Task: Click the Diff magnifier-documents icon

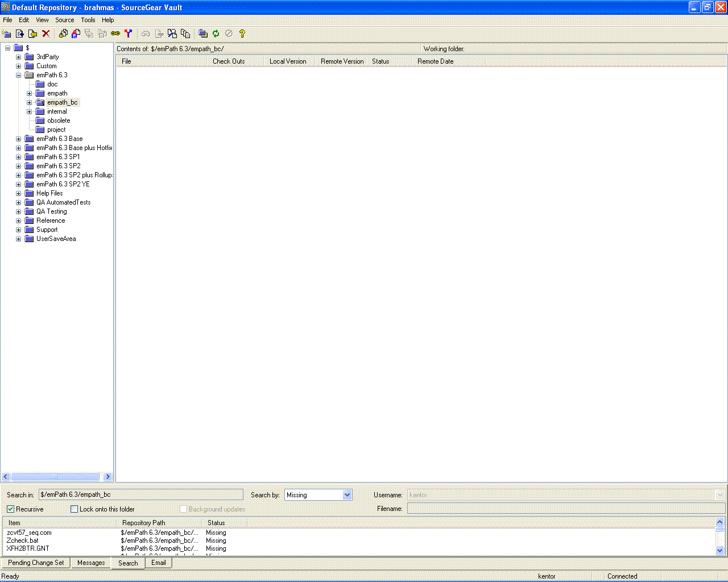Action: pos(172,34)
